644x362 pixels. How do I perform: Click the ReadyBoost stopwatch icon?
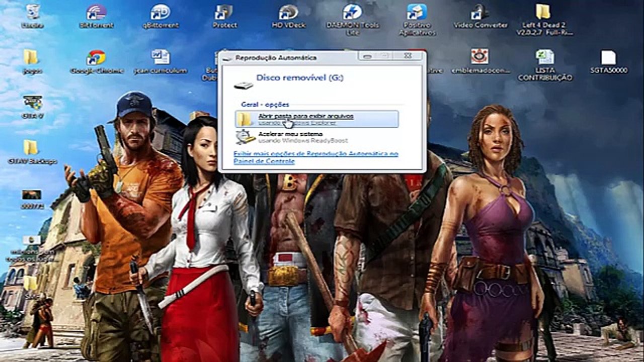pyautogui.click(x=246, y=137)
